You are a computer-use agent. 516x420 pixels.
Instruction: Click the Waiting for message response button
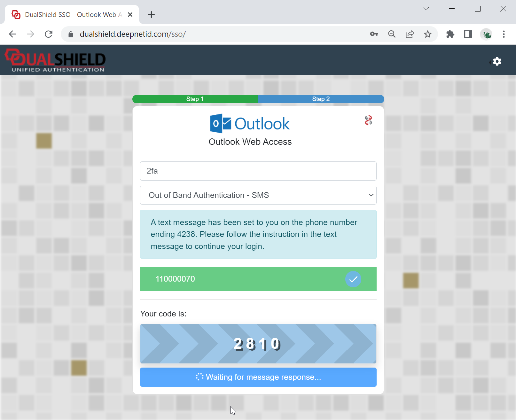[258, 377]
